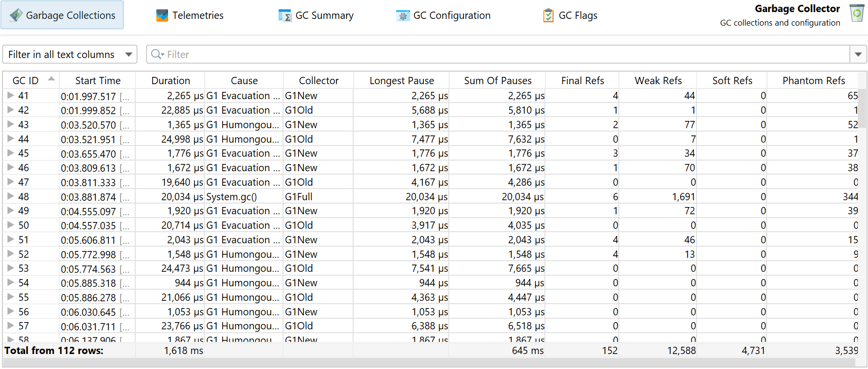This screenshot has width=868, height=369.
Task: Click the GC ID sort ascending arrow
Action: (x=51, y=78)
